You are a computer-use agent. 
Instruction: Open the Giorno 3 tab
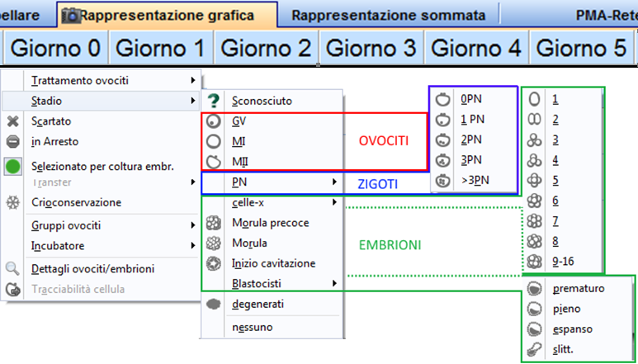[x=371, y=48]
